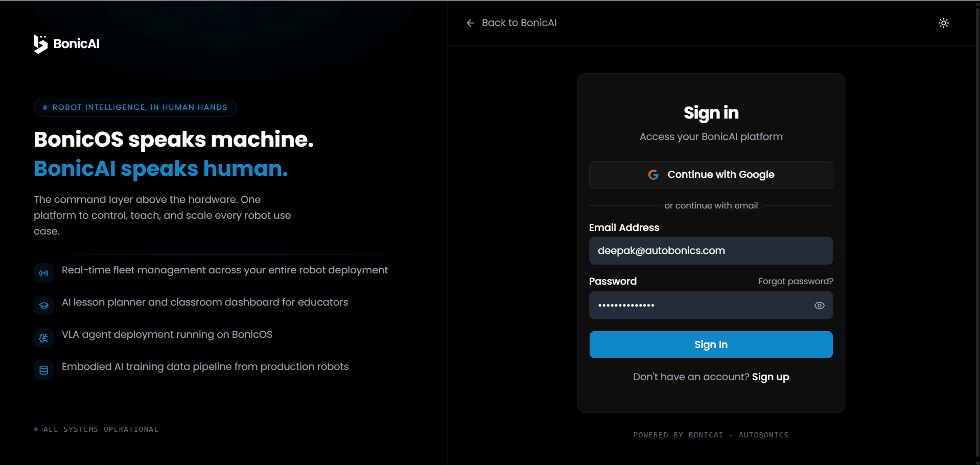
Task: Show password with the eye icon
Action: (819, 306)
